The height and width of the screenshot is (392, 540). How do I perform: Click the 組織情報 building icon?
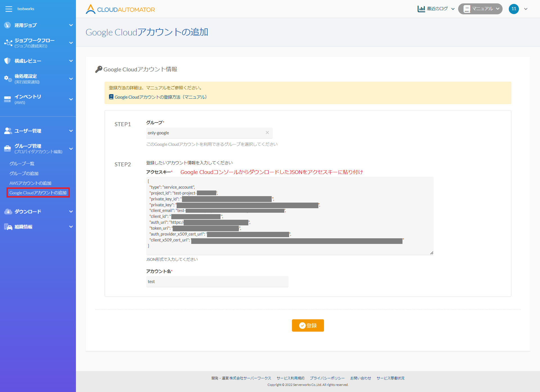[8, 227]
